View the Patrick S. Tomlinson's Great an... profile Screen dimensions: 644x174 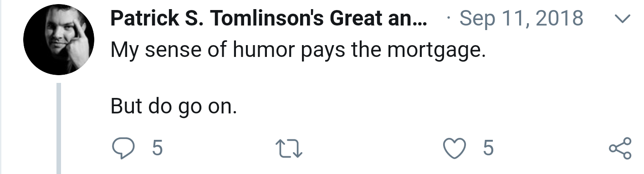click(x=269, y=18)
